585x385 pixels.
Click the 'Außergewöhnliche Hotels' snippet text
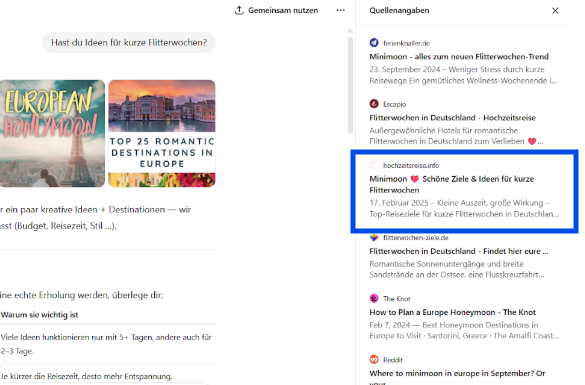456,136
